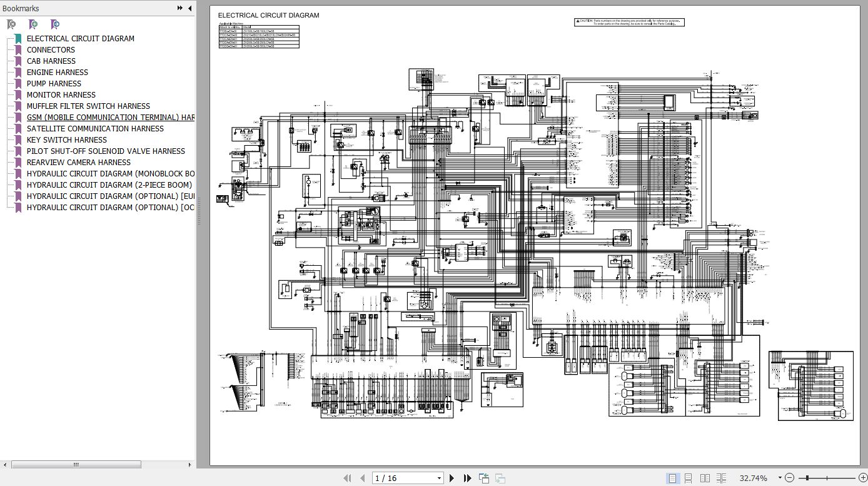Image resolution: width=868 pixels, height=486 pixels.
Task: Open PILOT SHUT-OFF SOLENOID VALVE HARNESS bookmark
Action: pos(106,151)
